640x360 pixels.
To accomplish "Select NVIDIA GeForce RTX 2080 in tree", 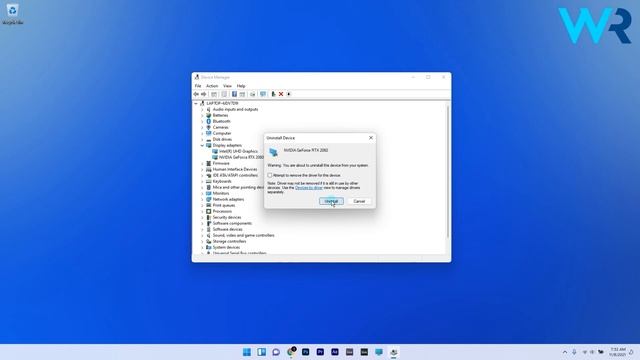I will [x=241, y=157].
